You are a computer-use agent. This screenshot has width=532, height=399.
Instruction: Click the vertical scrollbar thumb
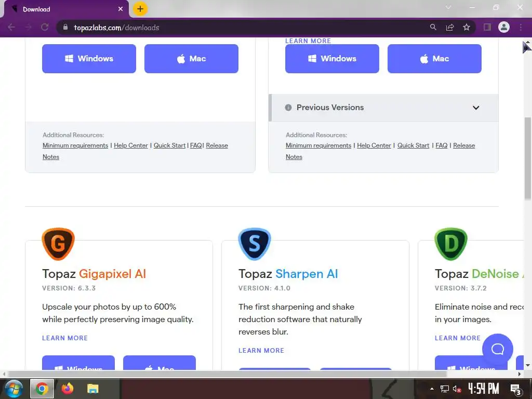click(x=528, y=158)
